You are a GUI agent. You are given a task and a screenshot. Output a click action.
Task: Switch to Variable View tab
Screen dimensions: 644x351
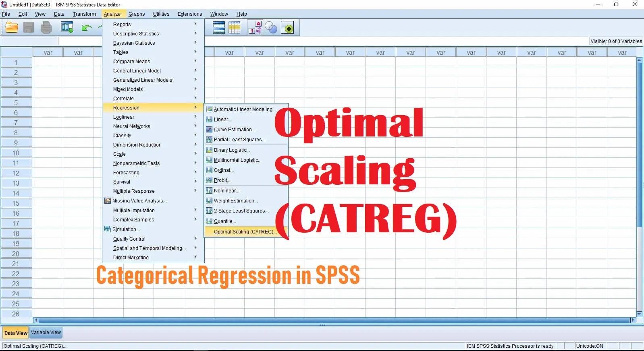[x=46, y=332]
